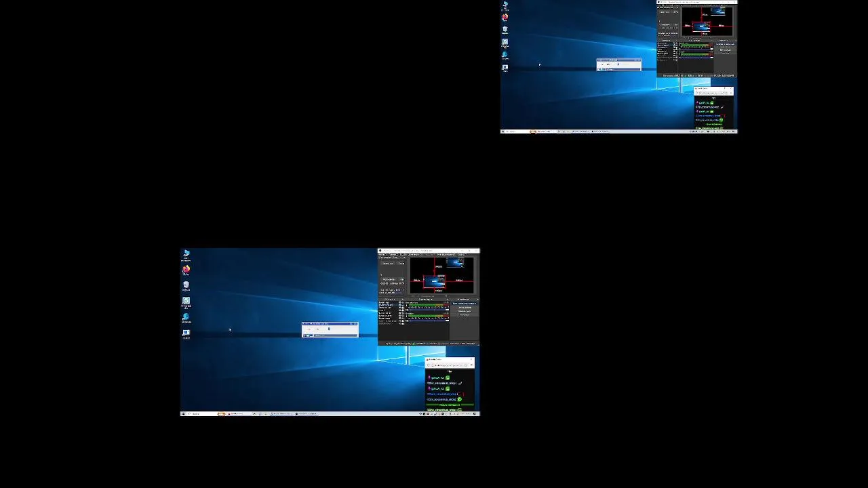Open This PC monitor icon in the lower desktop capture
This screenshot has width=868, height=488.
(186, 253)
